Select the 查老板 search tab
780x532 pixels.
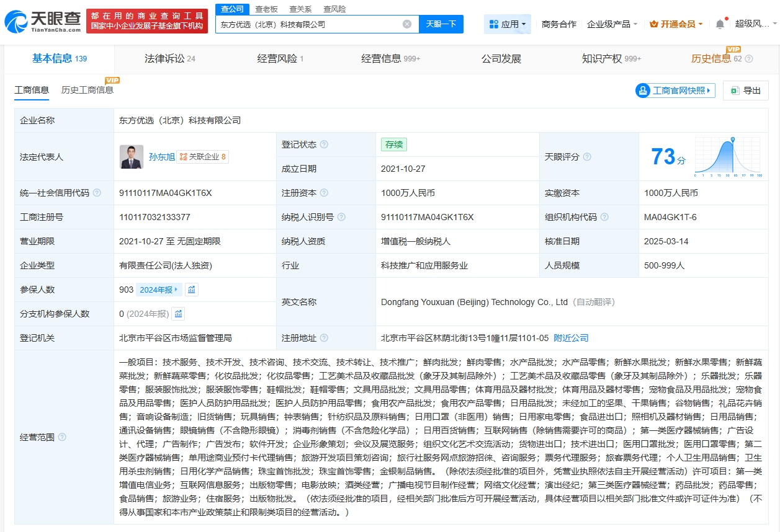click(x=266, y=9)
